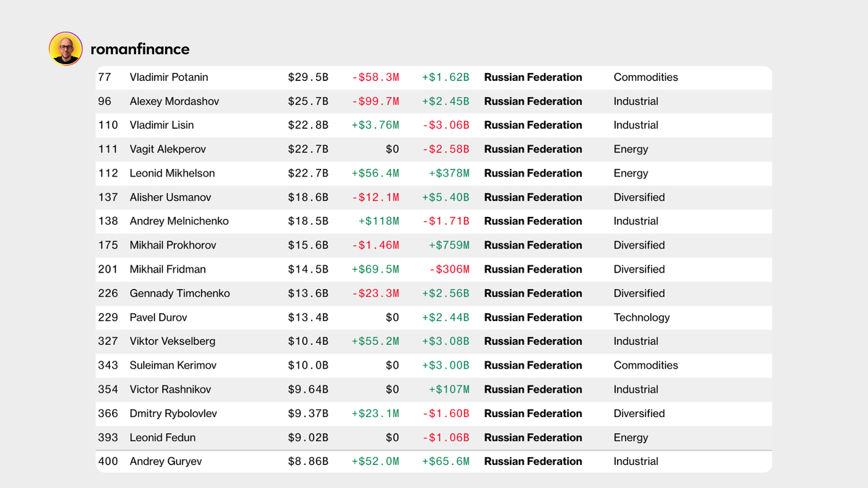Viewport: 868px width, 488px height.
Task: Click Russian Federation next to Leonid Mikhelson
Action: click(533, 174)
